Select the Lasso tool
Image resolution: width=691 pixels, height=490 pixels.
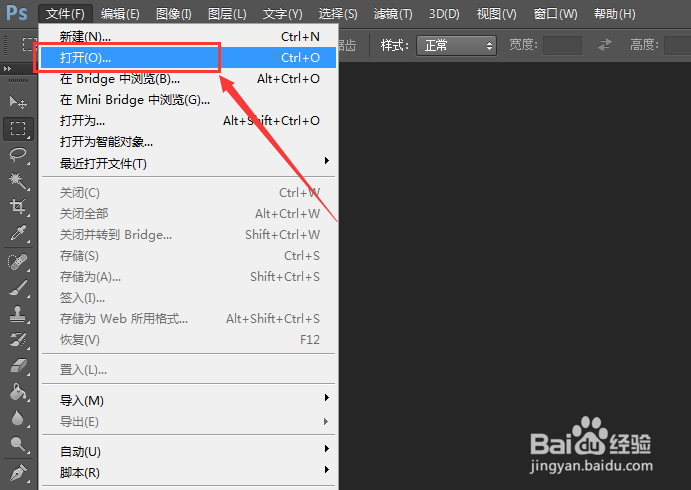click(x=18, y=155)
